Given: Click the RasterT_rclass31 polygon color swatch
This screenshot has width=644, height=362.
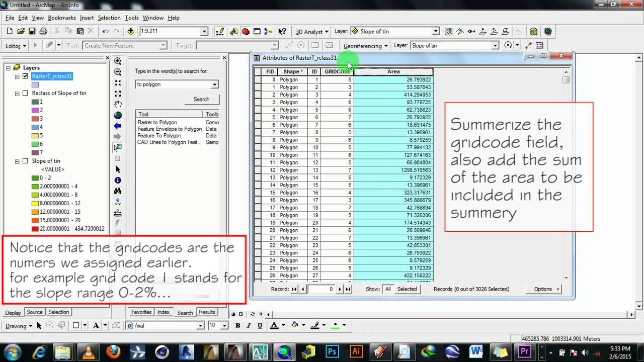Looking at the screenshot, I should pos(35,85).
